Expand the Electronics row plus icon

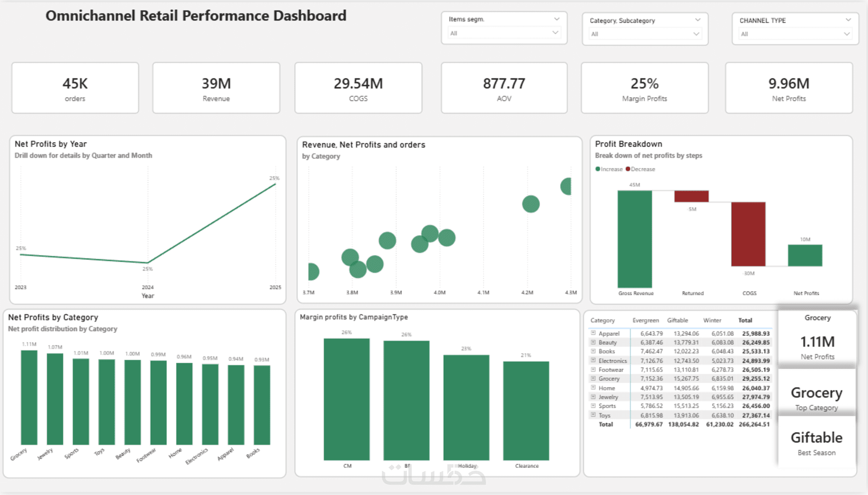pos(593,360)
